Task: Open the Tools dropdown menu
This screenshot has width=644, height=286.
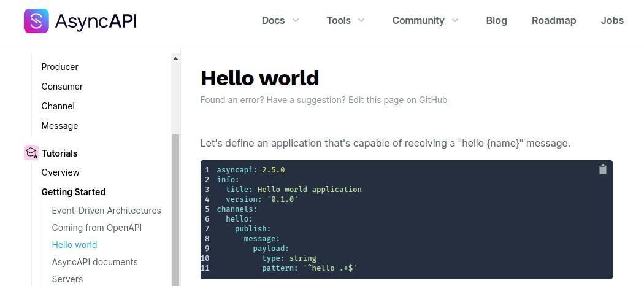Action: click(345, 20)
